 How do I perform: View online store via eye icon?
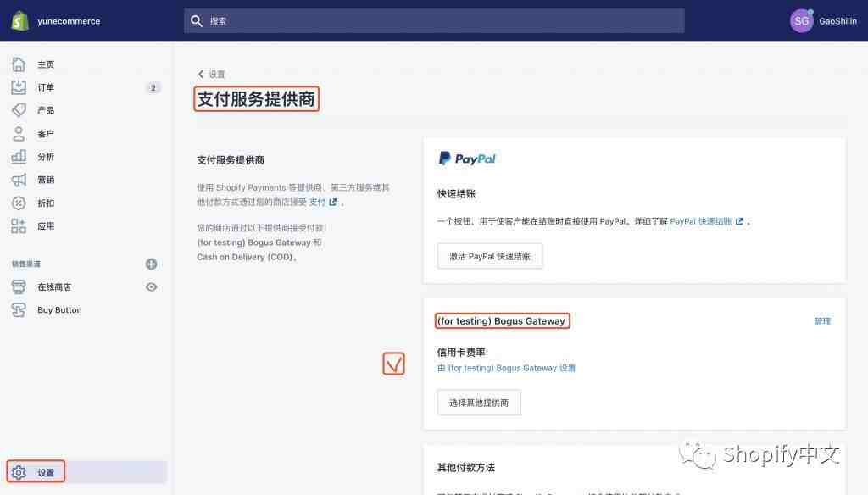pyautogui.click(x=151, y=286)
